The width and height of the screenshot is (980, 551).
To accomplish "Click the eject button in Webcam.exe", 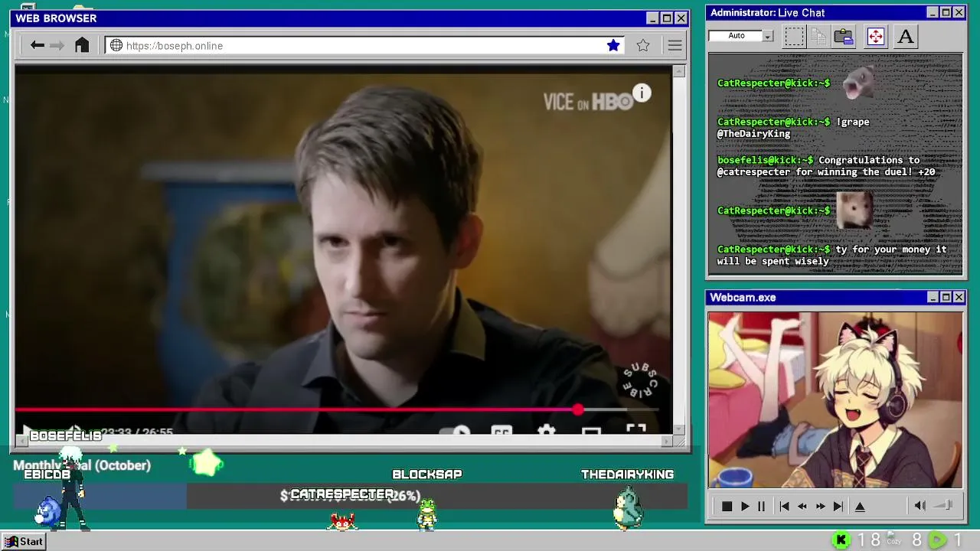I will (x=860, y=506).
